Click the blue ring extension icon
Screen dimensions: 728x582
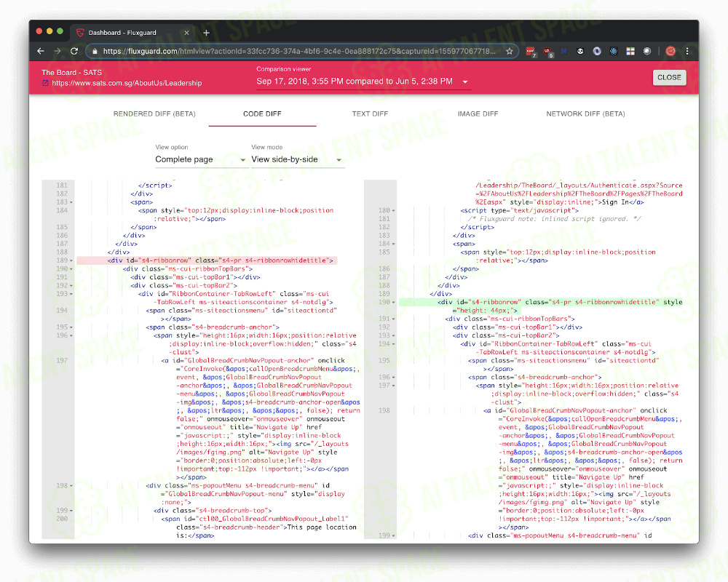[597, 52]
